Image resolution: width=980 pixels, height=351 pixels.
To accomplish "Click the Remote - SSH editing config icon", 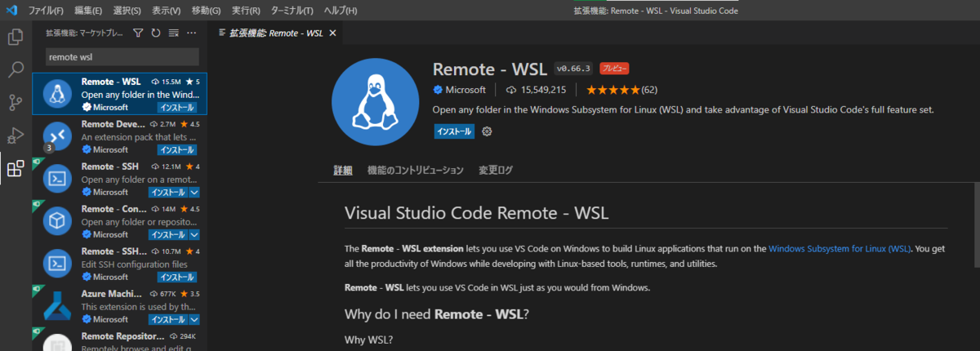I will pyautogui.click(x=58, y=264).
